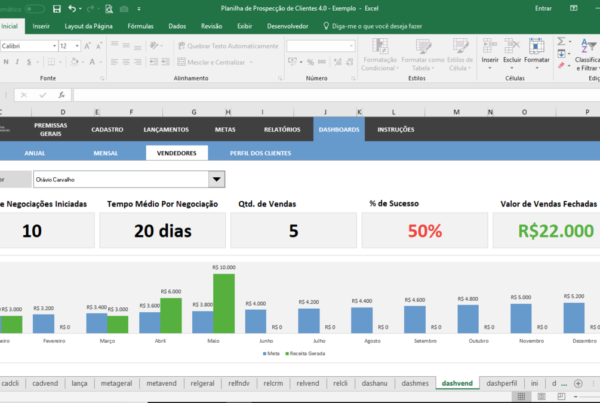Click the increase font size icon

pyautogui.click(x=87, y=46)
